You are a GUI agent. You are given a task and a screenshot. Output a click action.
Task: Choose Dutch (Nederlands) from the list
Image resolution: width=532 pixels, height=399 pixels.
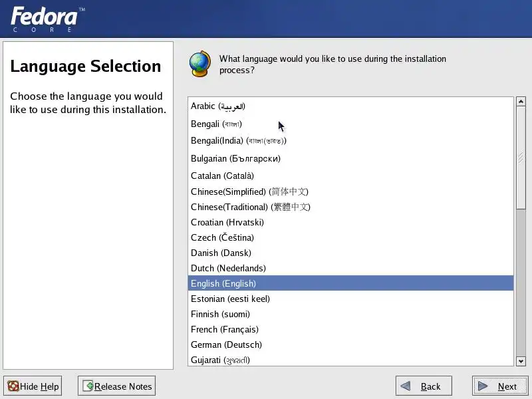tap(228, 269)
